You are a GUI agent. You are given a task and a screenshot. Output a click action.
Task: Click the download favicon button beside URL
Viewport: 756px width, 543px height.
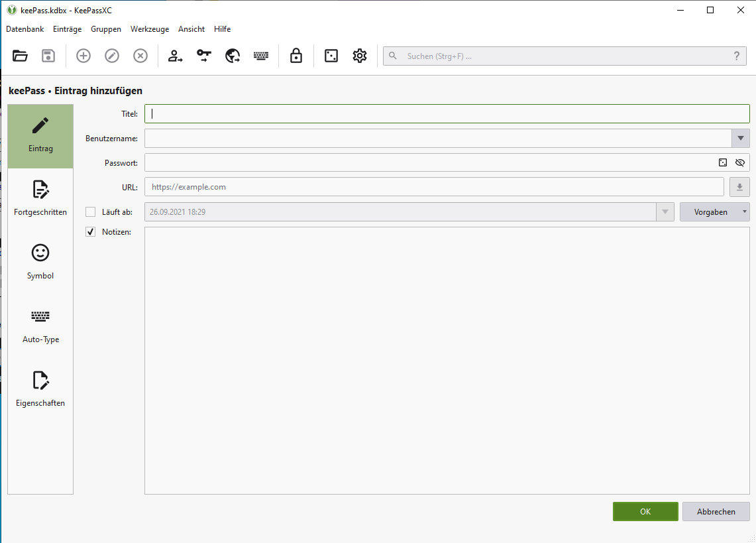(x=739, y=187)
